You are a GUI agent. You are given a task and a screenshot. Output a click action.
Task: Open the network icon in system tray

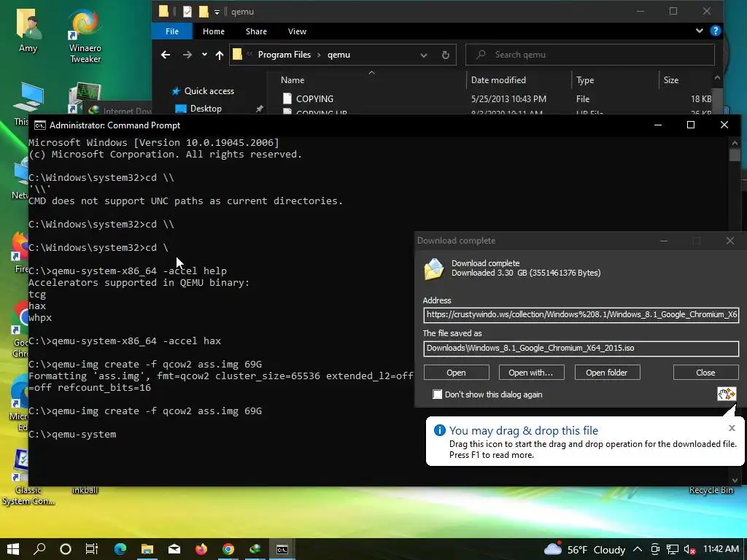click(x=672, y=550)
